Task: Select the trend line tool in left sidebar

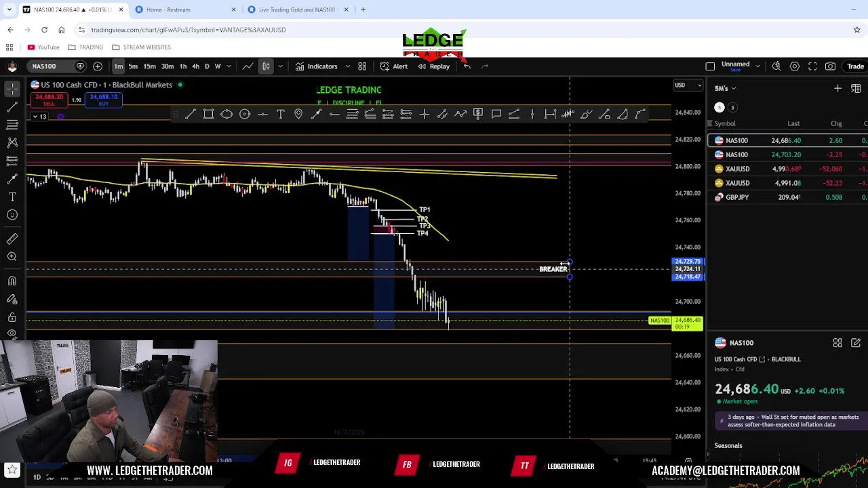Action: coord(12,107)
